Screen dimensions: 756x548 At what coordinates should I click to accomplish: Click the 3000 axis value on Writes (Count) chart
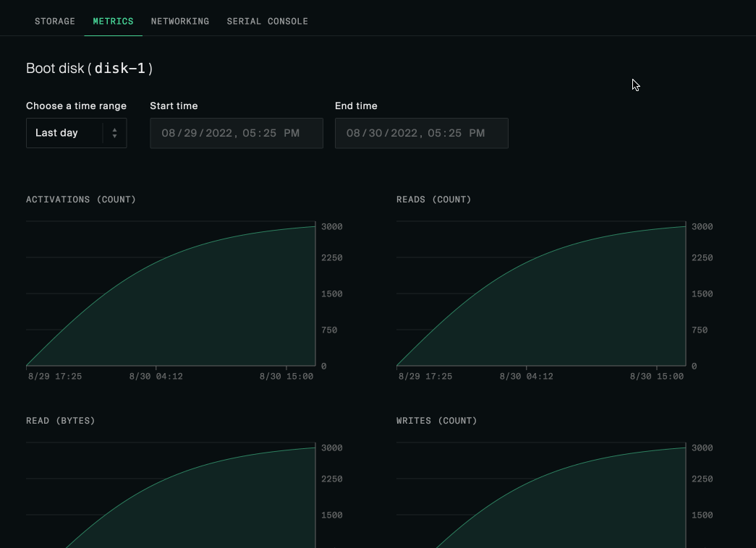pos(702,448)
